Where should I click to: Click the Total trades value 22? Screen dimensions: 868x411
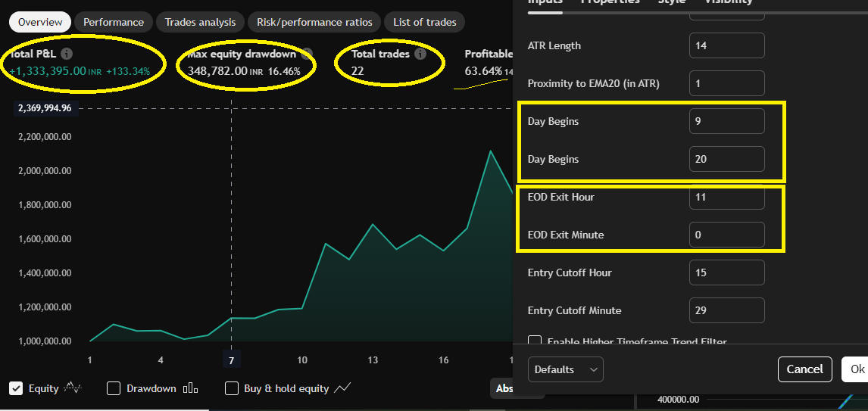click(357, 71)
